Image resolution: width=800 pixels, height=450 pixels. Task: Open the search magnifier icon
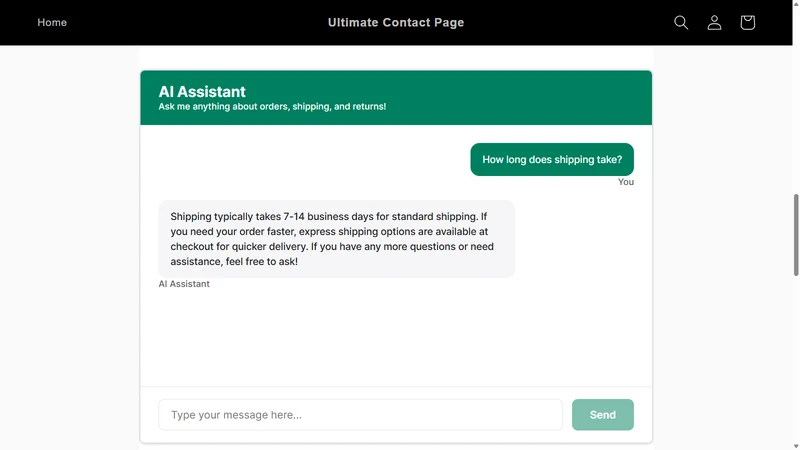(681, 22)
